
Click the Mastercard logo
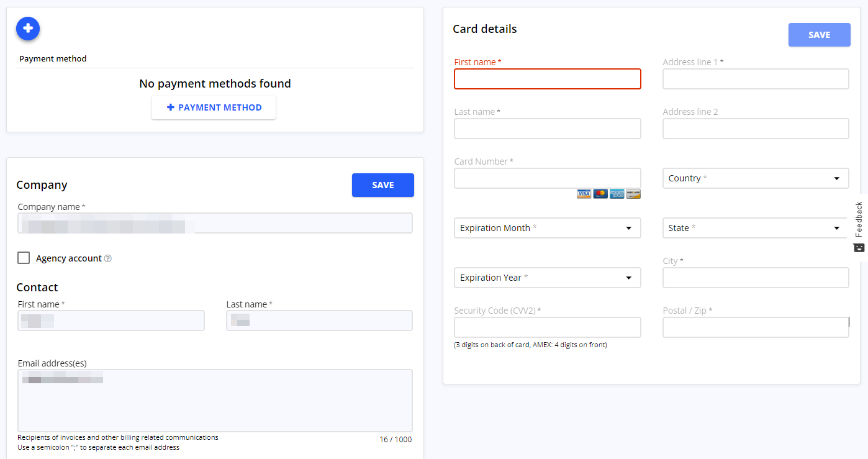[x=600, y=194]
